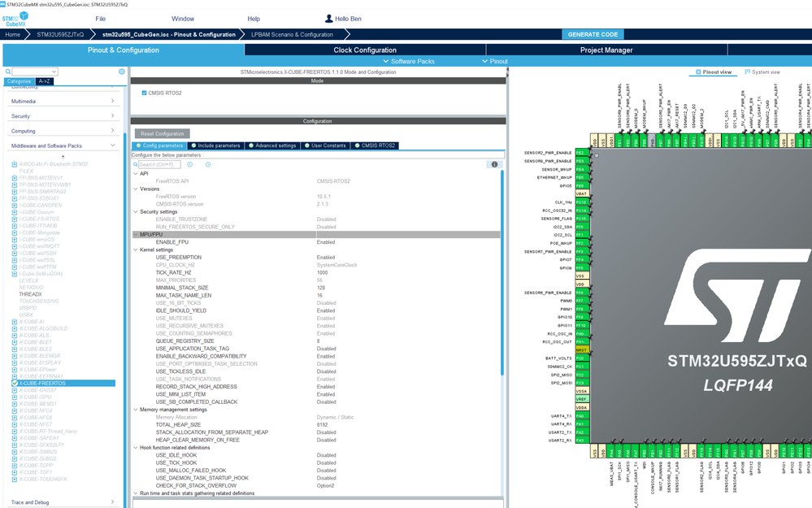
Task: Open the Pinout dropdown menu
Action: coord(494,61)
